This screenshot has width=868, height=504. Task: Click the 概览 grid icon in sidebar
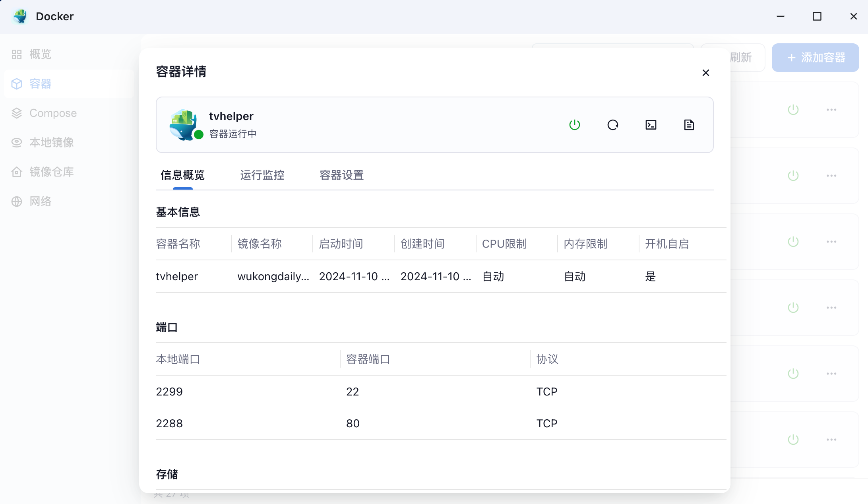17,54
